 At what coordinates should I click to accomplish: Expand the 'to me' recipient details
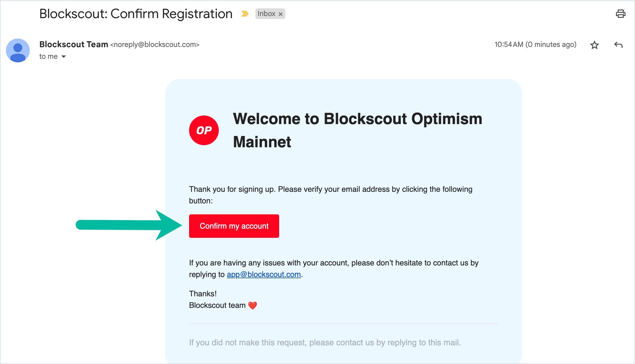[64, 56]
